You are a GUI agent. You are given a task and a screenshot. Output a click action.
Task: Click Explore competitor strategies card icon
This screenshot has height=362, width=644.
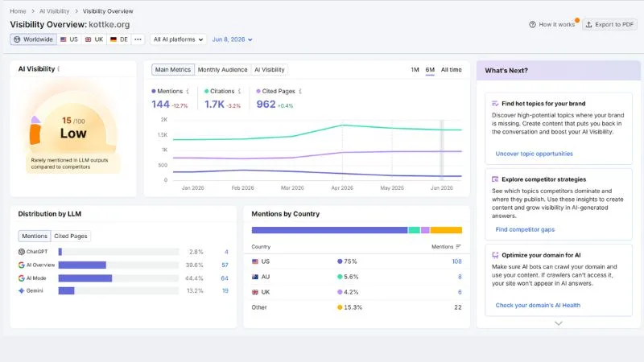click(x=495, y=179)
